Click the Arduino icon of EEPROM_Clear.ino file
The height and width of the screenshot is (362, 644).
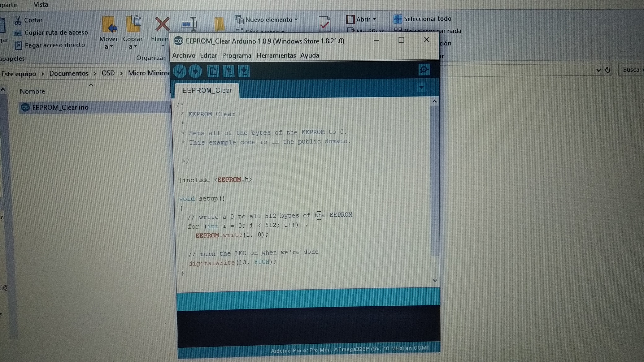25,107
